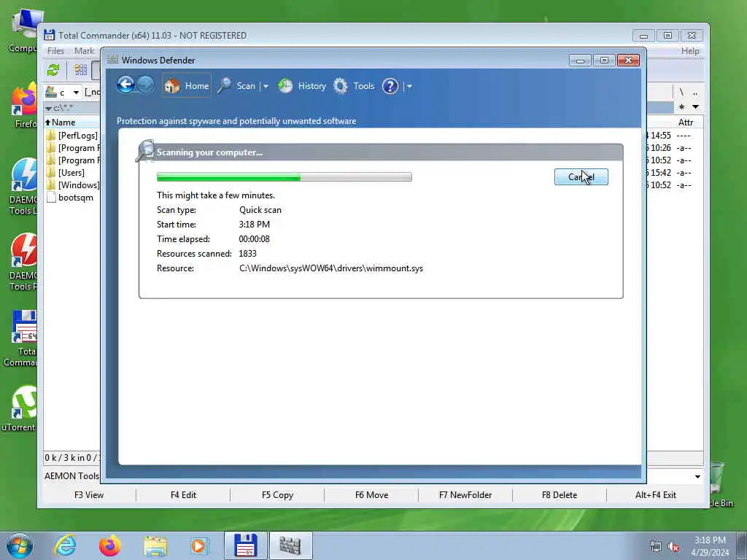This screenshot has width=747, height=560.
Task: Select the Recycle Bin desktop icon
Action: (x=719, y=485)
